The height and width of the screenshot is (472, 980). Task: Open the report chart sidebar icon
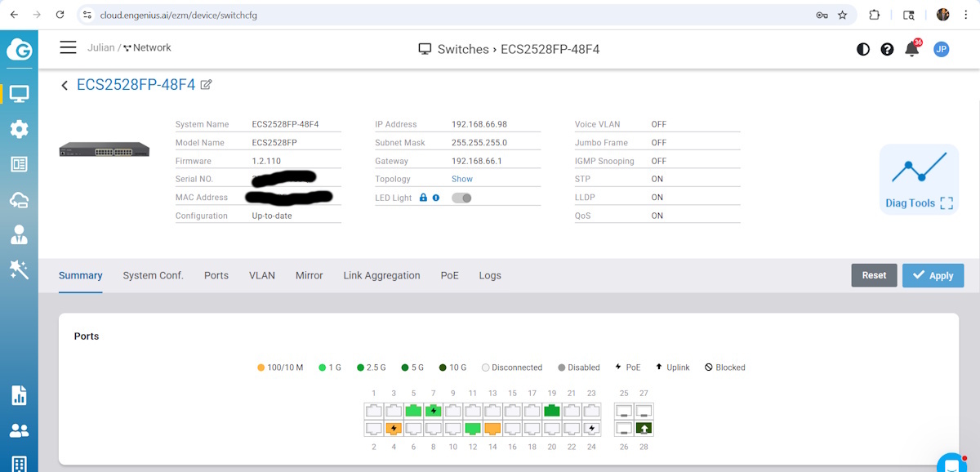[x=19, y=395]
